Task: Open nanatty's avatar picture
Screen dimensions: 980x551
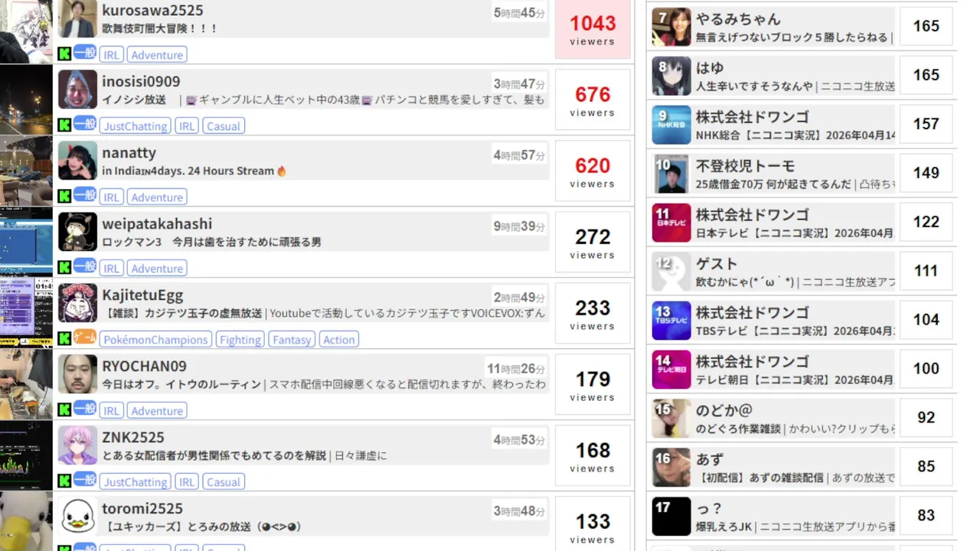Action: [x=77, y=161]
